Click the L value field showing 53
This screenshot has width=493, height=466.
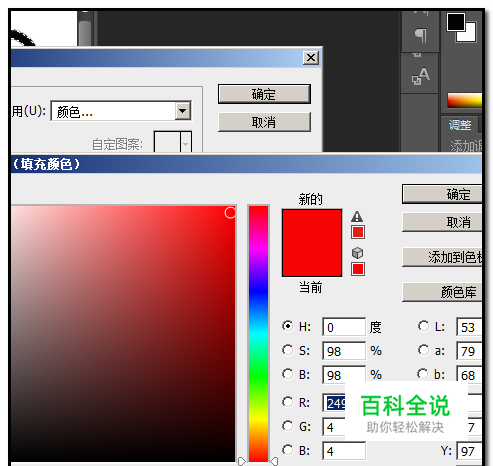pos(469,327)
